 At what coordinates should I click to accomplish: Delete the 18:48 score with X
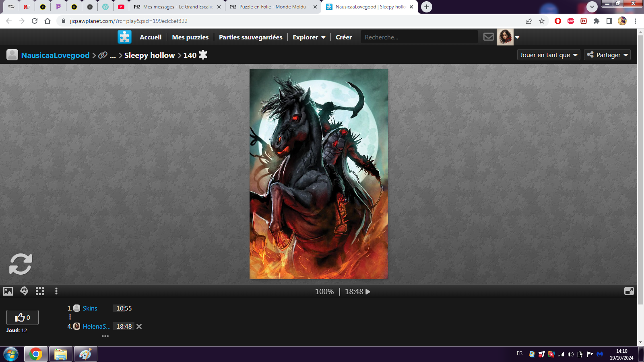(x=139, y=327)
